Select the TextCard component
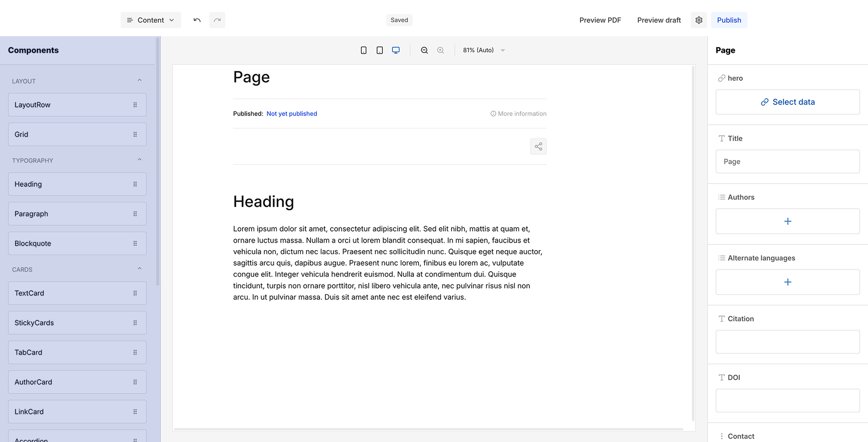 tap(77, 293)
